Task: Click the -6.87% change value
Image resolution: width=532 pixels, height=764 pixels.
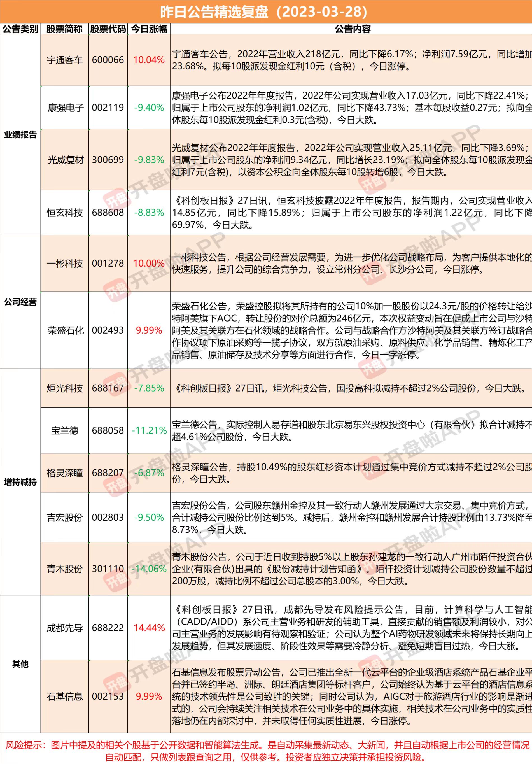Action: pyautogui.click(x=149, y=472)
